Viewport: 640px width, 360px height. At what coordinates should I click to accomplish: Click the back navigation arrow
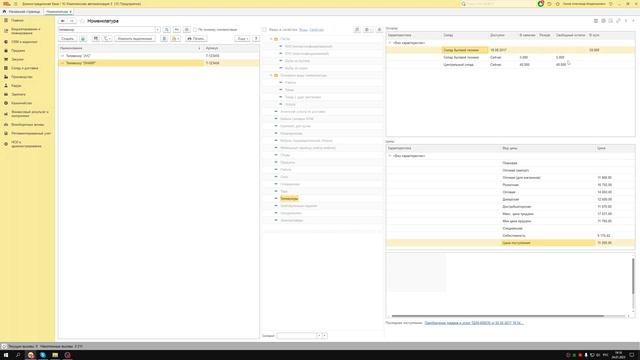tap(63, 21)
